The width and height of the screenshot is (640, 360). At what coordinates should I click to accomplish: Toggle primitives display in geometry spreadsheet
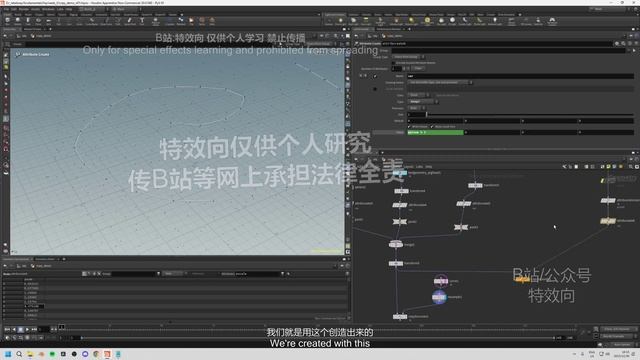pos(94,273)
